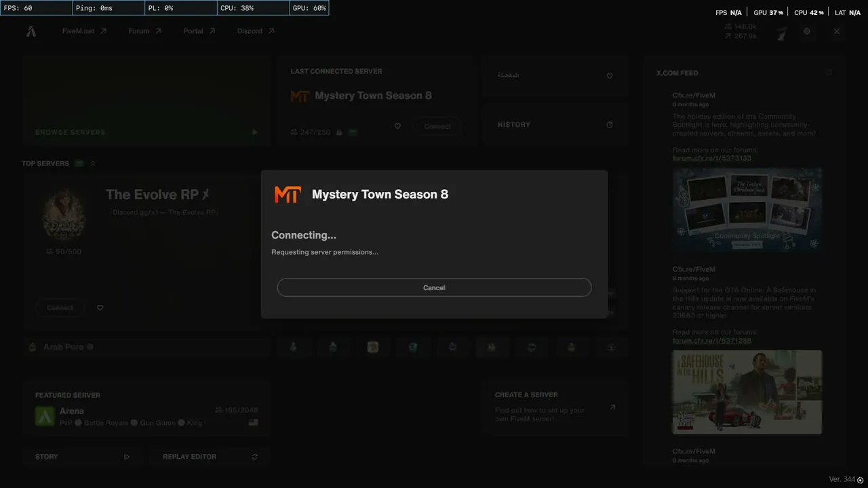Click the last server icon in the strip
Viewport: 868px width, 488px height.
coord(611,347)
